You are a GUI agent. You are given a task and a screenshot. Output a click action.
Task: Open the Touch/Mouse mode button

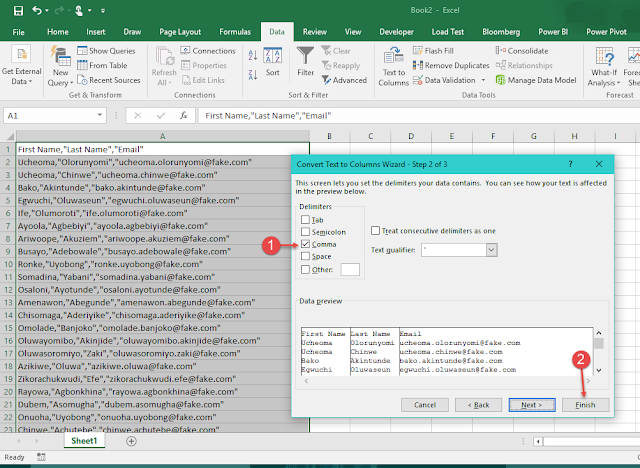pyautogui.click(x=79, y=11)
